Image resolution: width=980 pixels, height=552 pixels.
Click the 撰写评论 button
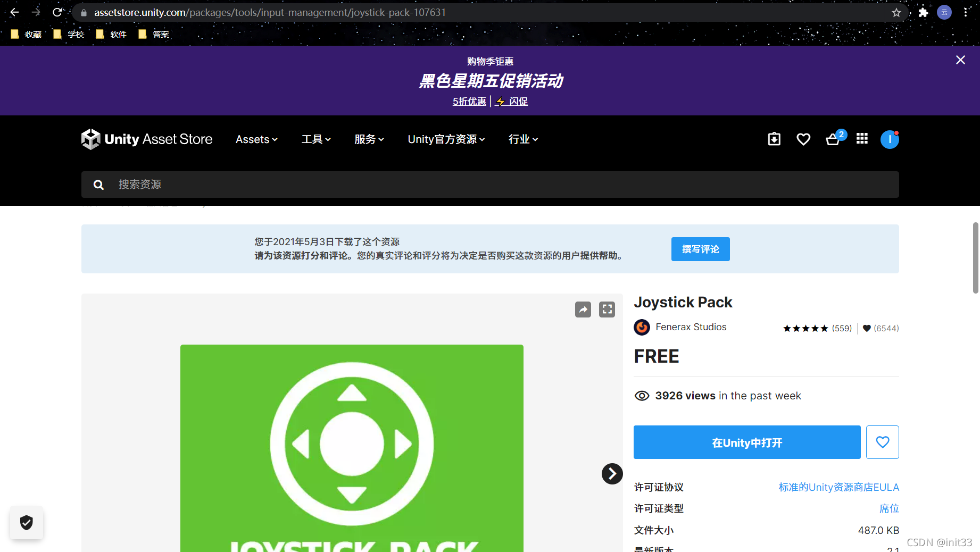[700, 249]
